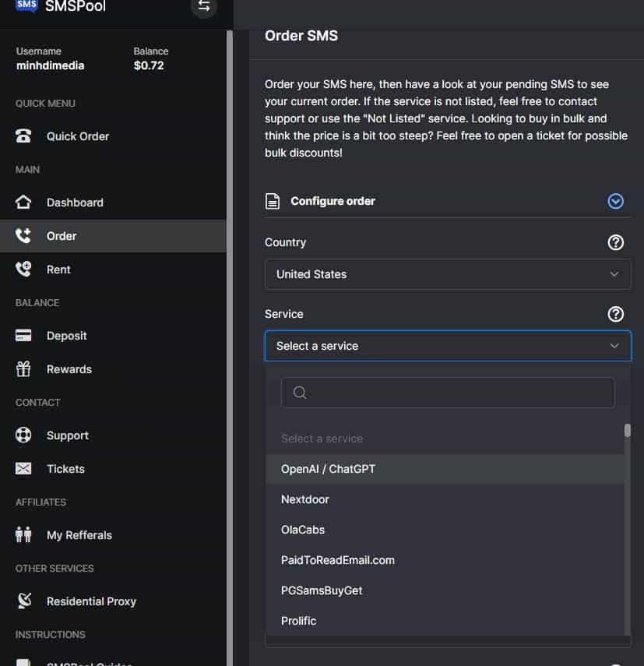Open Deposit page
644x666 pixels.
point(113,336)
